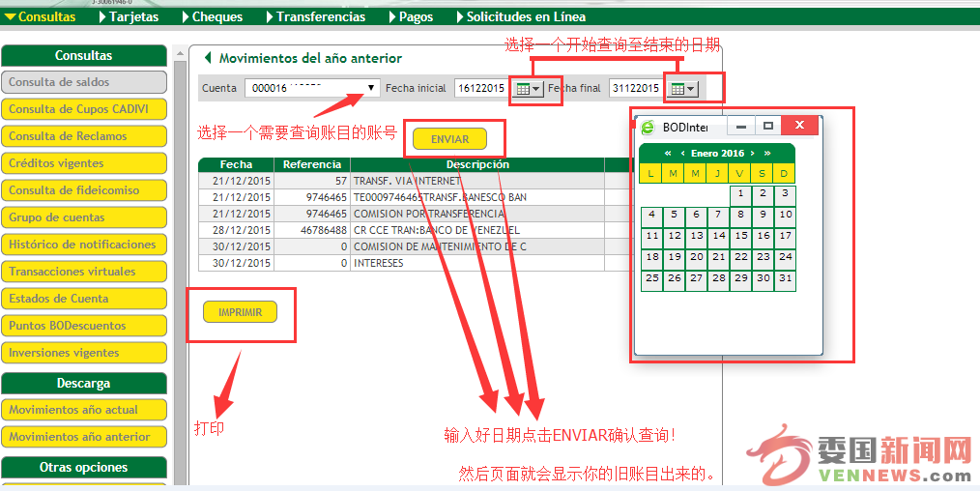Select day 1 in Enero 2016 calendar
980x491 pixels.
pyautogui.click(x=740, y=195)
